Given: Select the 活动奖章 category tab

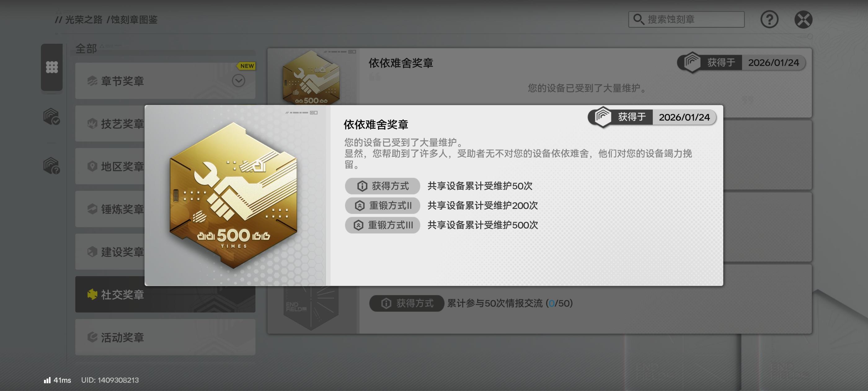Looking at the screenshot, I should [165, 337].
